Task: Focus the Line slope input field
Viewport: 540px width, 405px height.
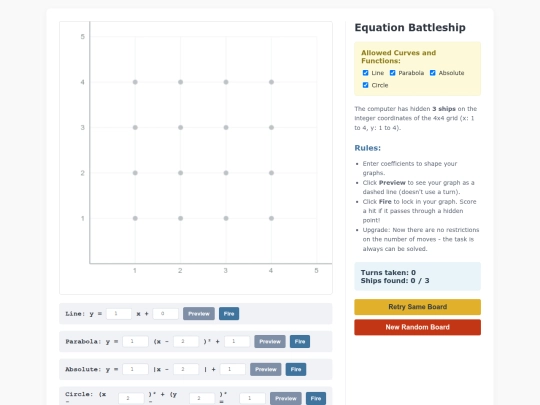Action: [x=119, y=314]
